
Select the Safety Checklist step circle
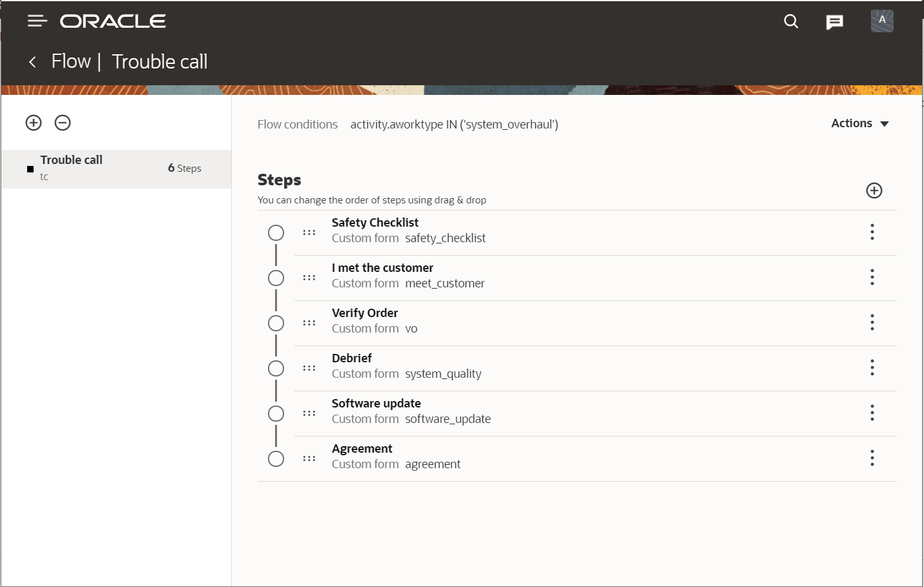coord(276,232)
